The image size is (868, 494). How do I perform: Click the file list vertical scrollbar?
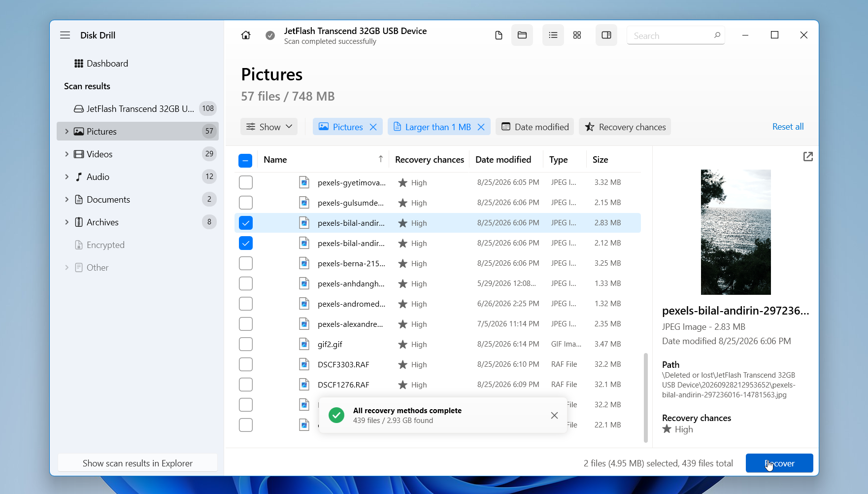pos(645,397)
